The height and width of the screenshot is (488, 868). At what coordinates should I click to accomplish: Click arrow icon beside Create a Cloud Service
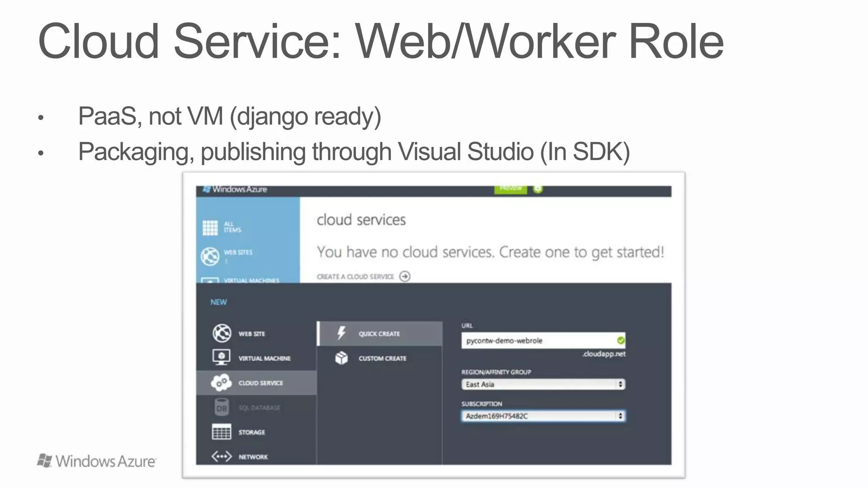405,277
